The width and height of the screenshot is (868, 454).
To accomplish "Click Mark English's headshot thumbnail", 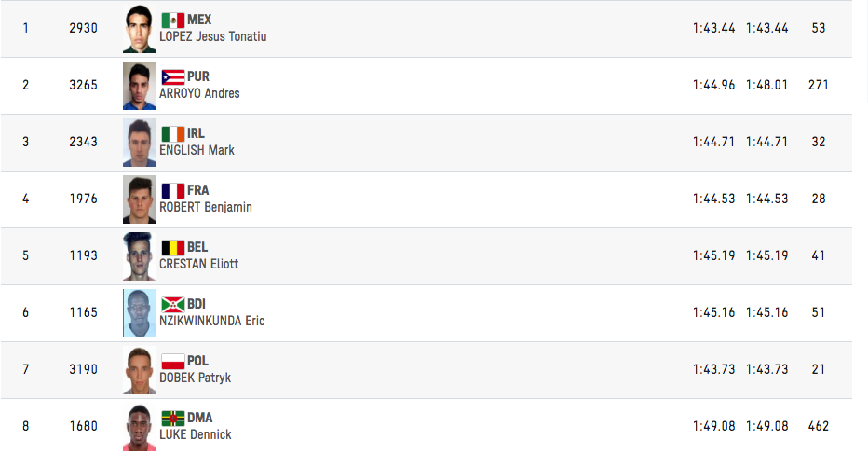I will coord(140,143).
